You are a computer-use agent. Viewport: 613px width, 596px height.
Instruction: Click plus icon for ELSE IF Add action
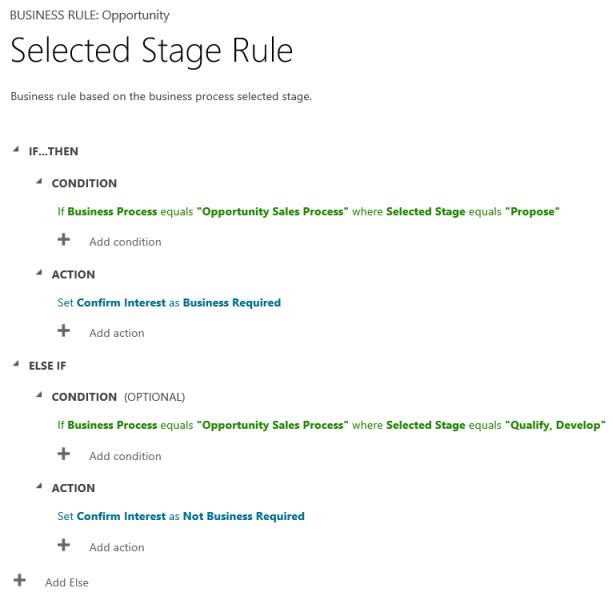click(x=64, y=545)
